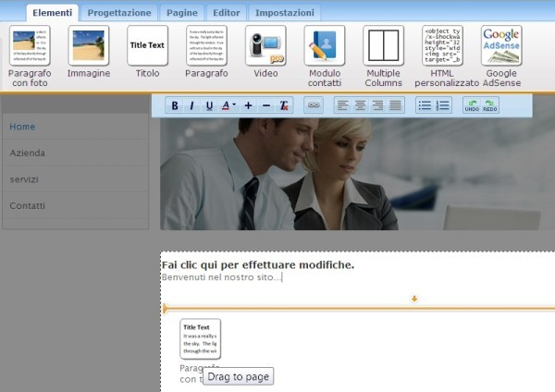Open the Azienda navigation link
Screen dimensions: 555x392
[28, 153]
